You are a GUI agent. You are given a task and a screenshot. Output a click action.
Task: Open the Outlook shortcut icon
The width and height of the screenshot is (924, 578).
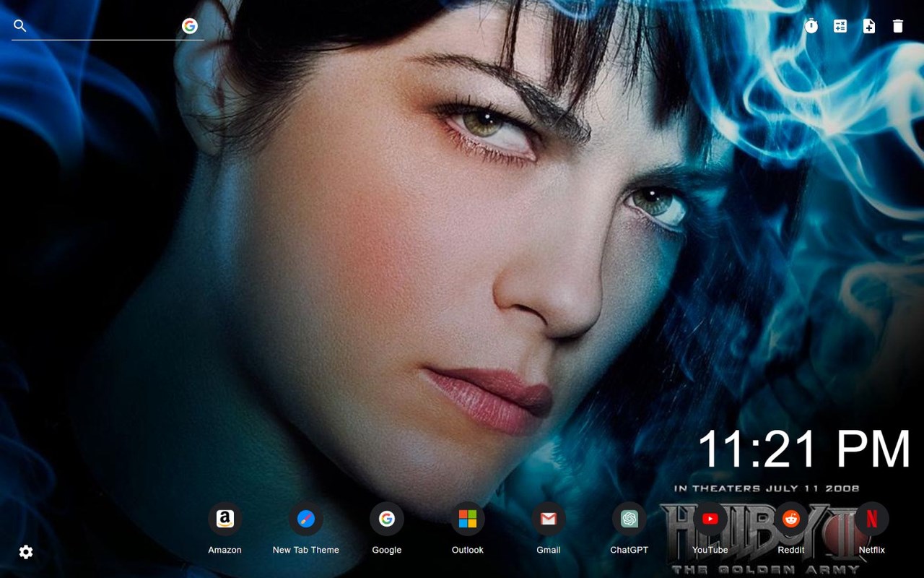pos(468,519)
